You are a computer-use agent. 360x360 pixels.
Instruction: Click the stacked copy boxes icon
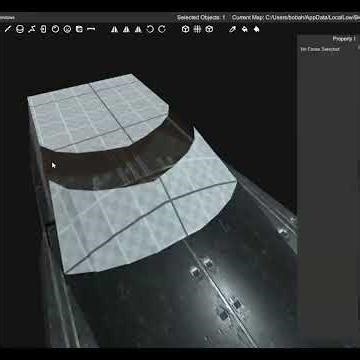[79, 29]
